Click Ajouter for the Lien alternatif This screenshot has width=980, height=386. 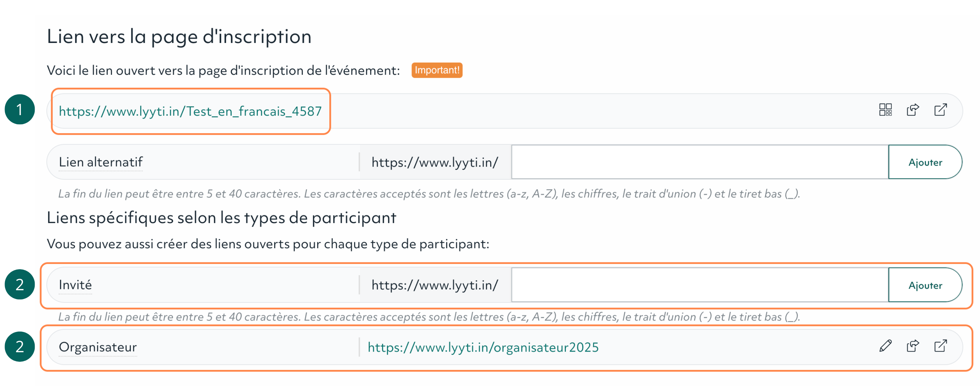point(925,162)
